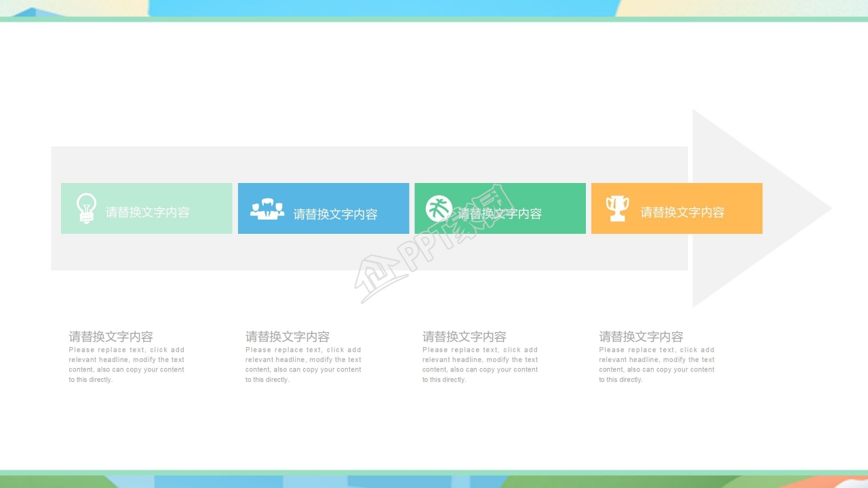Screen dimensions: 868x488
Task: Click the gray heading below the mint box
Action: point(111,336)
